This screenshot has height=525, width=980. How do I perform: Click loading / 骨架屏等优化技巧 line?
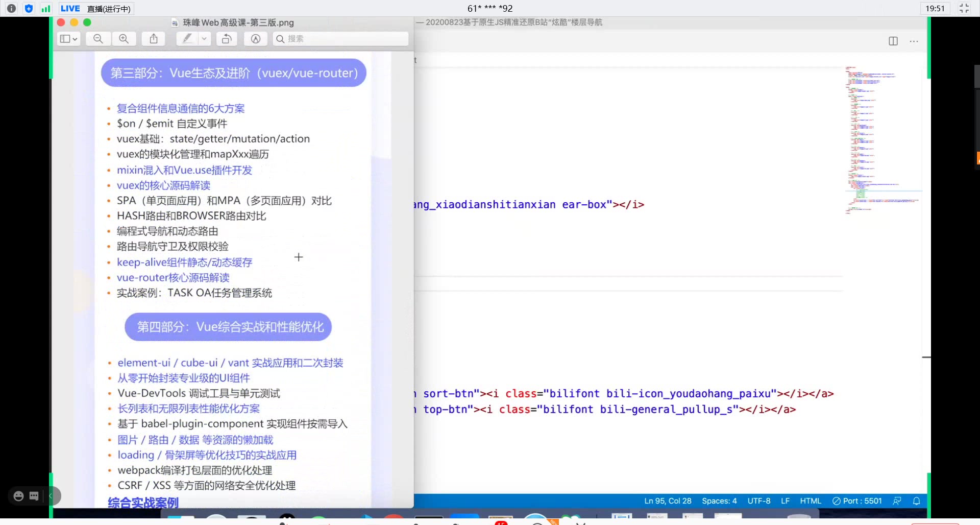pyautogui.click(x=207, y=455)
